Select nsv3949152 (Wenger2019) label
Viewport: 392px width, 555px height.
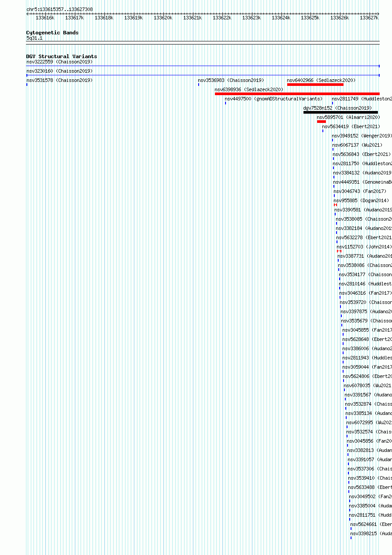(x=362, y=136)
